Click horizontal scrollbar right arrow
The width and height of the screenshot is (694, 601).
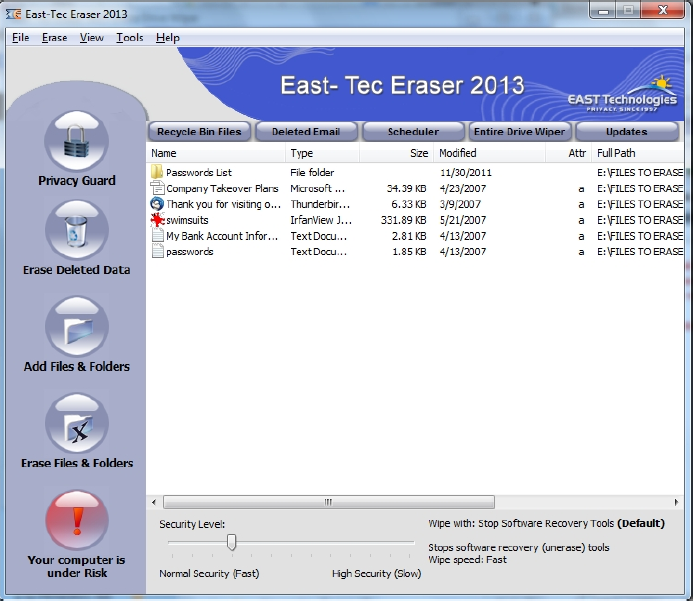pos(676,502)
